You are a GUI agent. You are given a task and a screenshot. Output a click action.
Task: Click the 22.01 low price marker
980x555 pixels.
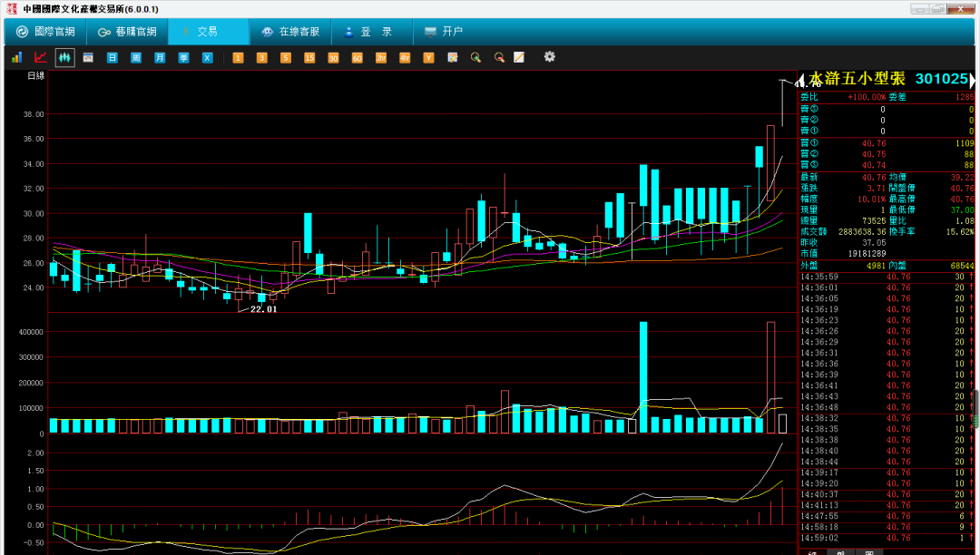pos(263,309)
